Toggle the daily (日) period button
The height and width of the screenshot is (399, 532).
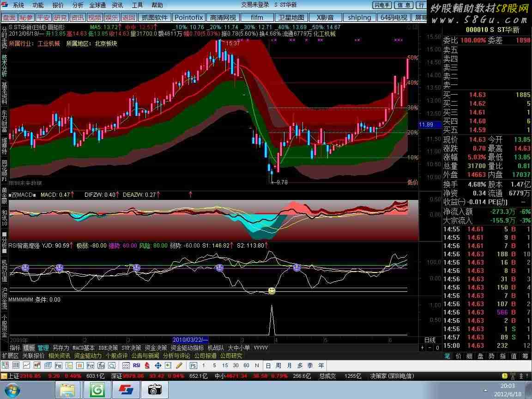pyautogui.click(x=268, y=365)
